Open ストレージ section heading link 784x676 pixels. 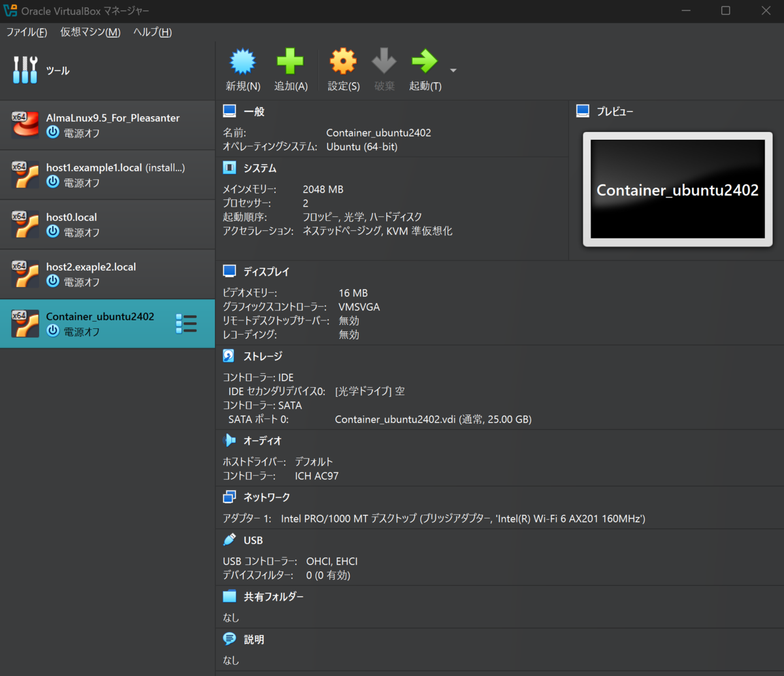click(x=263, y=356)
